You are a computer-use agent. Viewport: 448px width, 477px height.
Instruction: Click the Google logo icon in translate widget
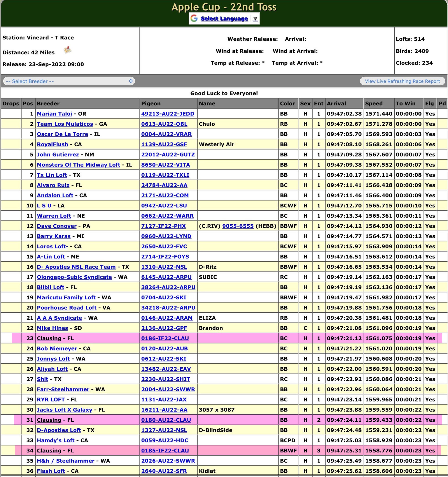(194, 18)
